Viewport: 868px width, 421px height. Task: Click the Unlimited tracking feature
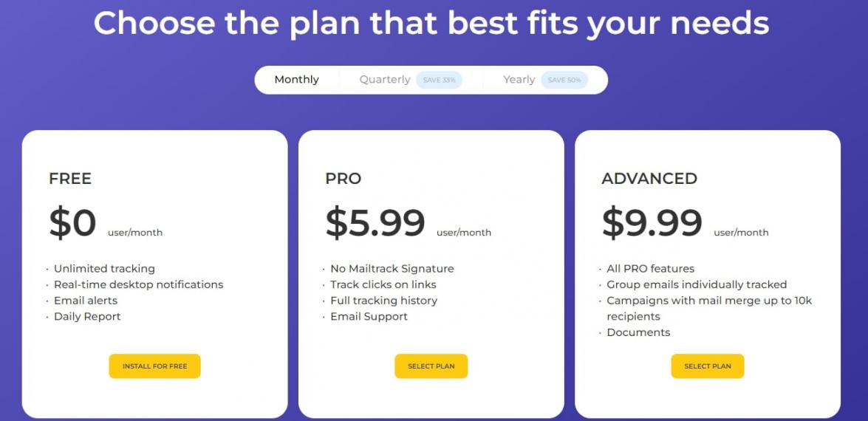(104, 269)
